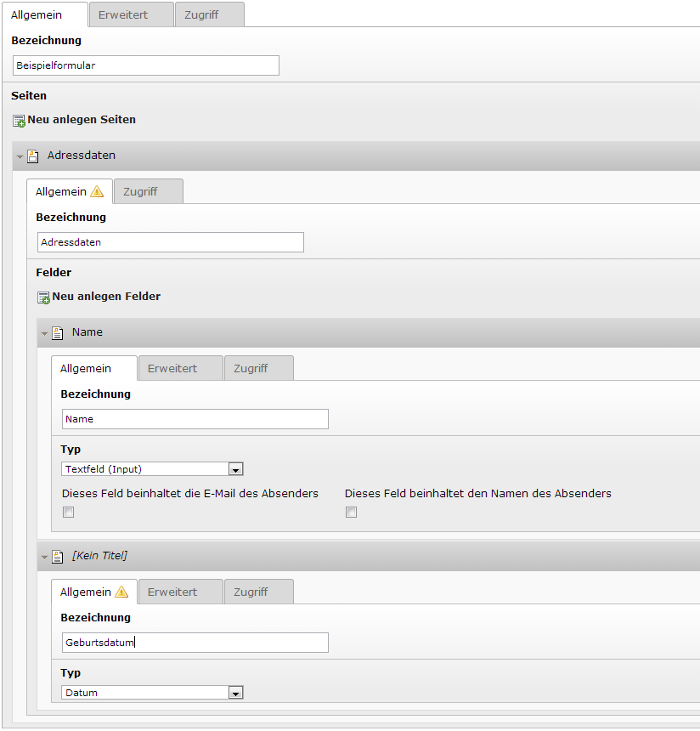Click the [Kein Titel] record icon
Screen dimensions: 700x731
[58, 557]
